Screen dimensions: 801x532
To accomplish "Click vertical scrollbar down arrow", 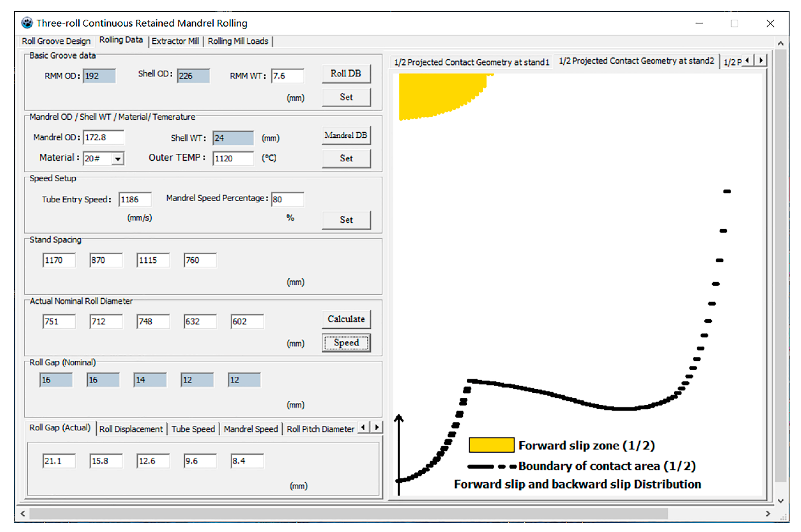I will (x=781, y=501).
